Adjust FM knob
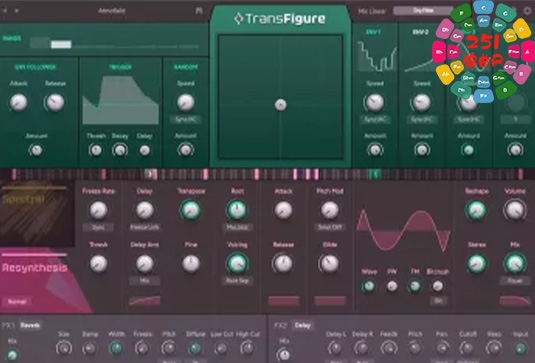The height and width of the screenshot is (363, 535). (415, 286)
